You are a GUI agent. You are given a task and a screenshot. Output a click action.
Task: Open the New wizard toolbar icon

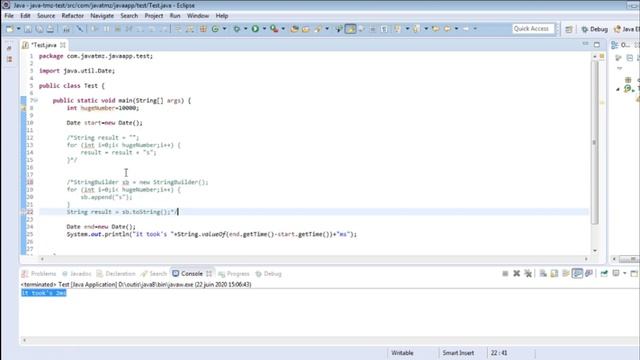tap(9, 29)
